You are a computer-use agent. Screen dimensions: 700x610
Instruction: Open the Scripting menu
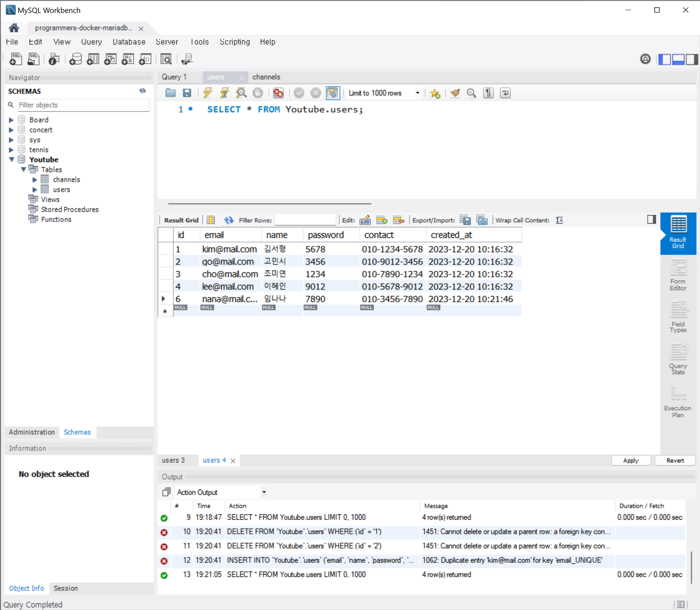pos(234,42)
